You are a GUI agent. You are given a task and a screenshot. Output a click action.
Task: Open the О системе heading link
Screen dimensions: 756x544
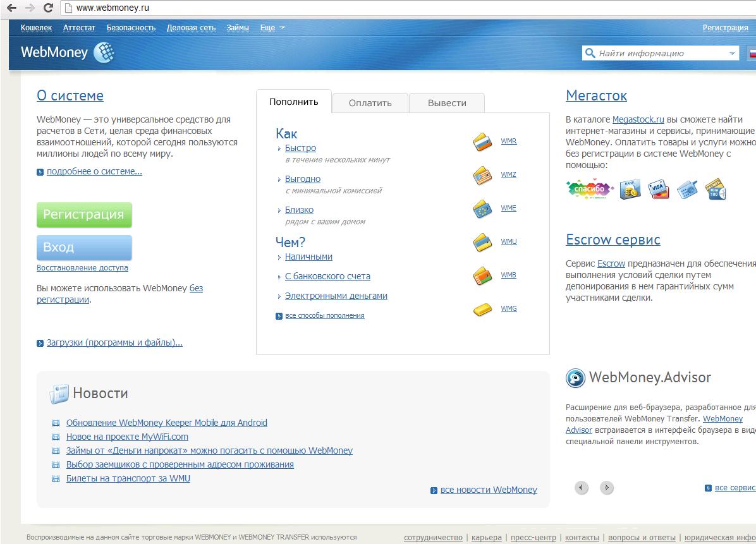coord(70,95)
